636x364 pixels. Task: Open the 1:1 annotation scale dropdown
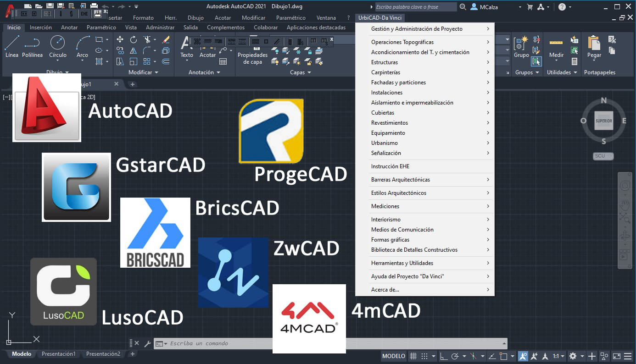coord(558,356)
